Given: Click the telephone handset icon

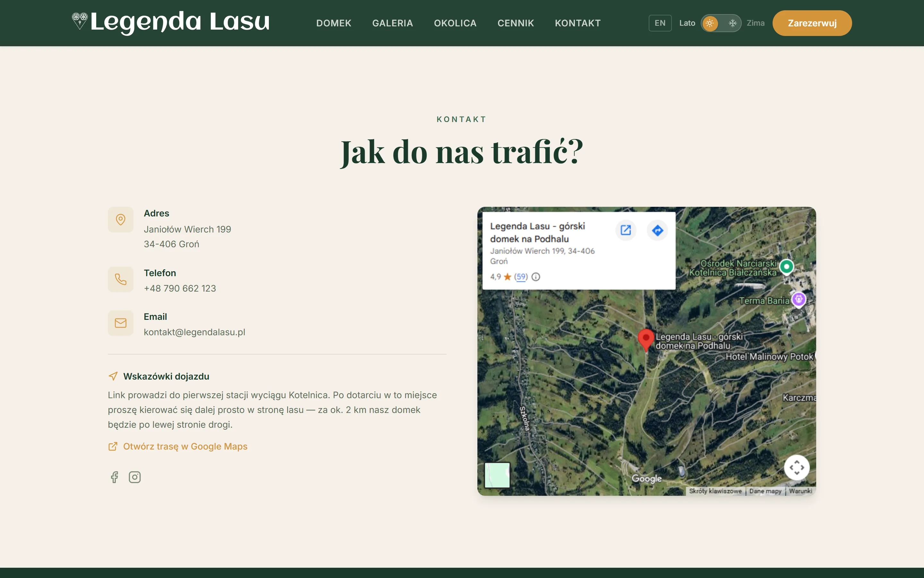Looking at the screenshot, I should 121,279.
